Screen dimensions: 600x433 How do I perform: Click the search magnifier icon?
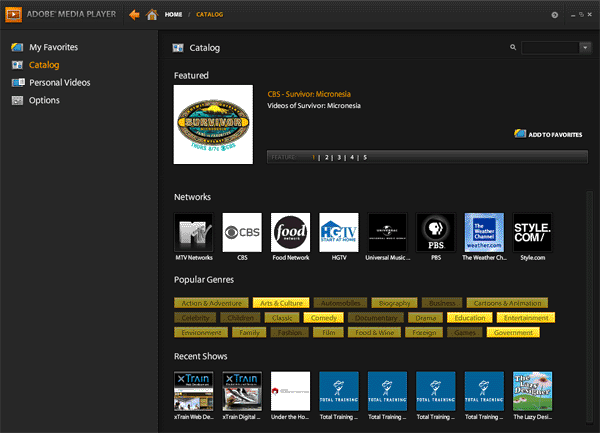tap(513, 47)
